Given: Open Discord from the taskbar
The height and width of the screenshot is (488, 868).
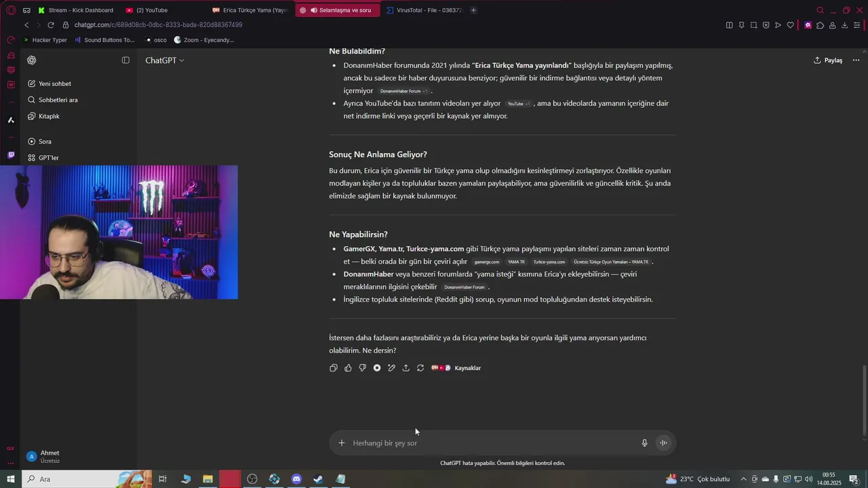Looking at the screenshot, I should coord(296,479).
